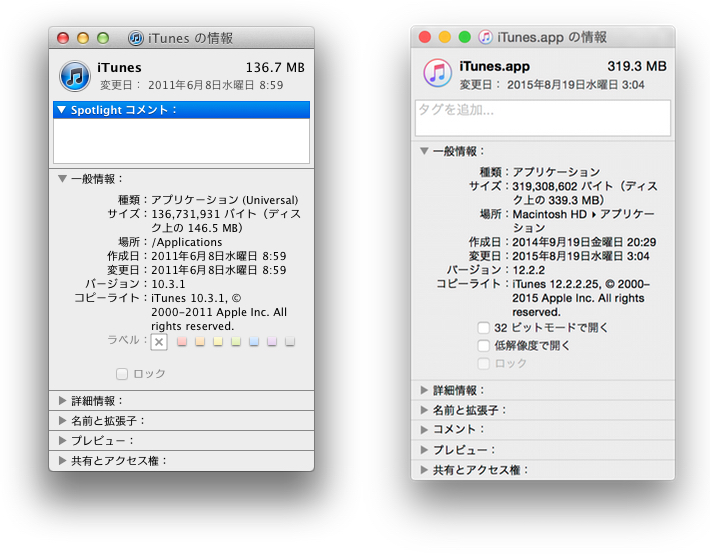
Task: Click the Macintosh HD location path
Action: click(x=584, y=221)
